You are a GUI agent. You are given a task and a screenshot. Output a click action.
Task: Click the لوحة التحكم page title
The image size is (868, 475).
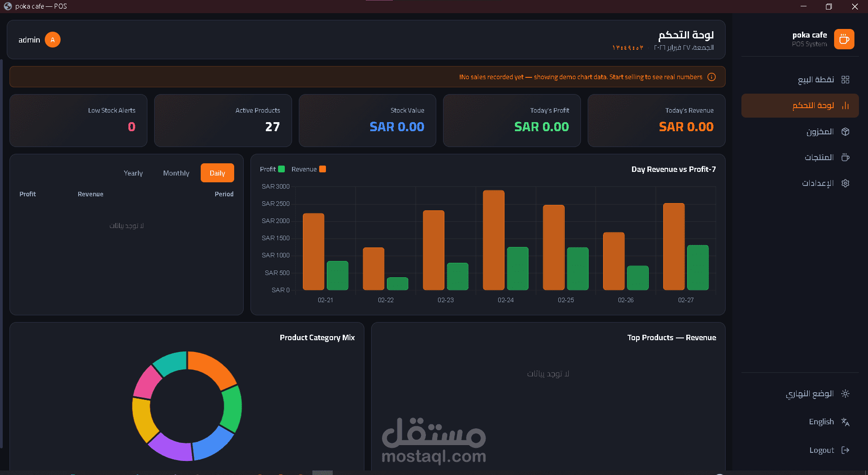click(686, 35)
